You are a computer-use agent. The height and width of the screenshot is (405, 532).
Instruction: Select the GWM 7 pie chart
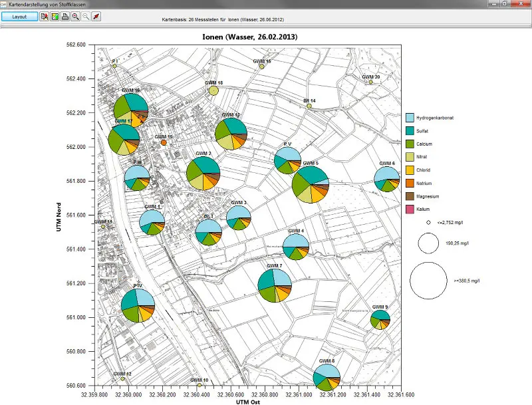275,285
